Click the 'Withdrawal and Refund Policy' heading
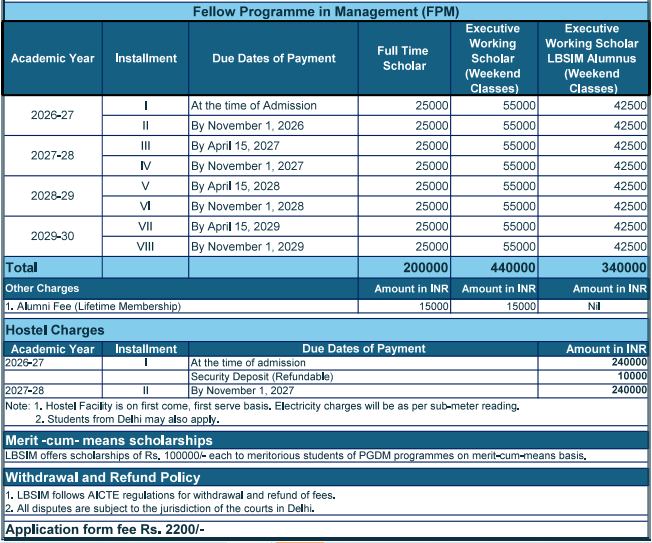The image size is (652, 543). tap(105, 477)
